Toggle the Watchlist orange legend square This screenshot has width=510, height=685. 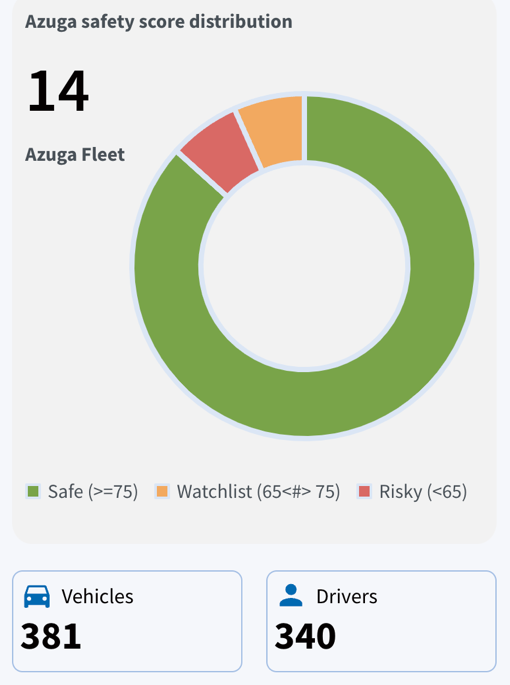[x=162, y=491]
